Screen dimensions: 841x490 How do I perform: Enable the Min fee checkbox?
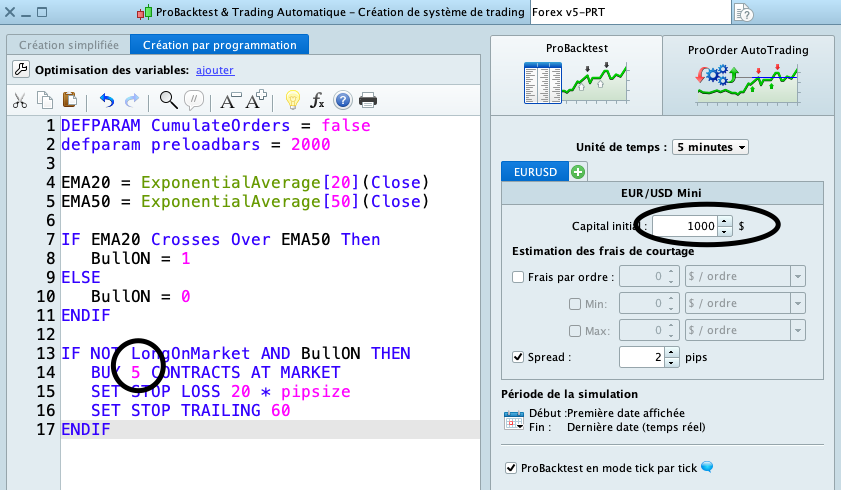pos(574,304)
